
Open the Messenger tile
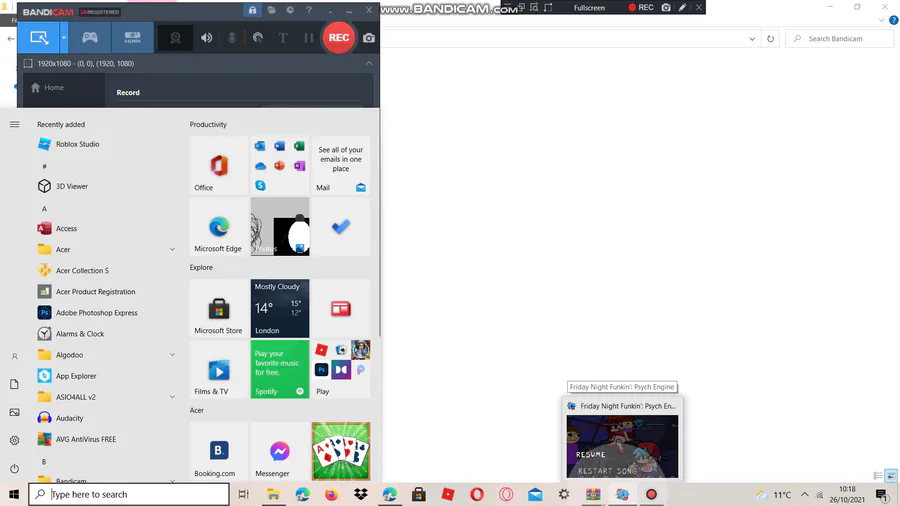click(x=280, y=451)
